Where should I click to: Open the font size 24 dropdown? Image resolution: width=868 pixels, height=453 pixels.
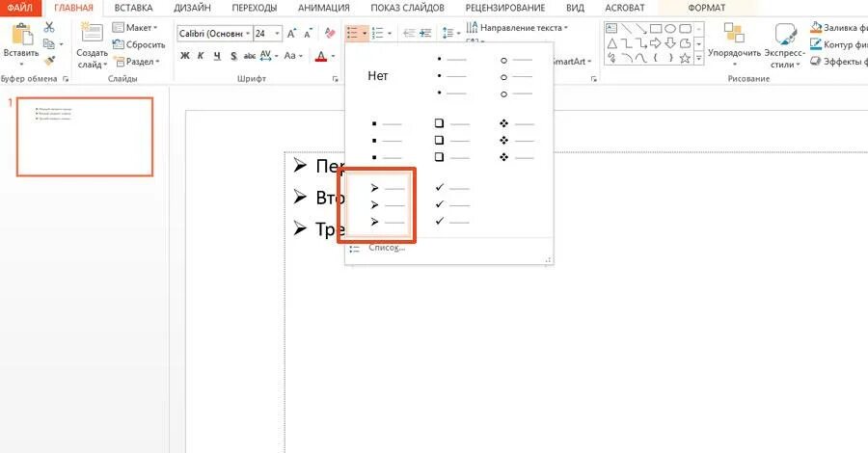277,34
